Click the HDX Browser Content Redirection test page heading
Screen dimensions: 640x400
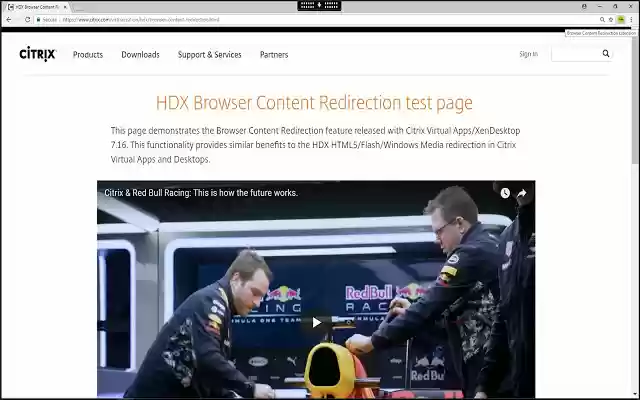[314, 102]
